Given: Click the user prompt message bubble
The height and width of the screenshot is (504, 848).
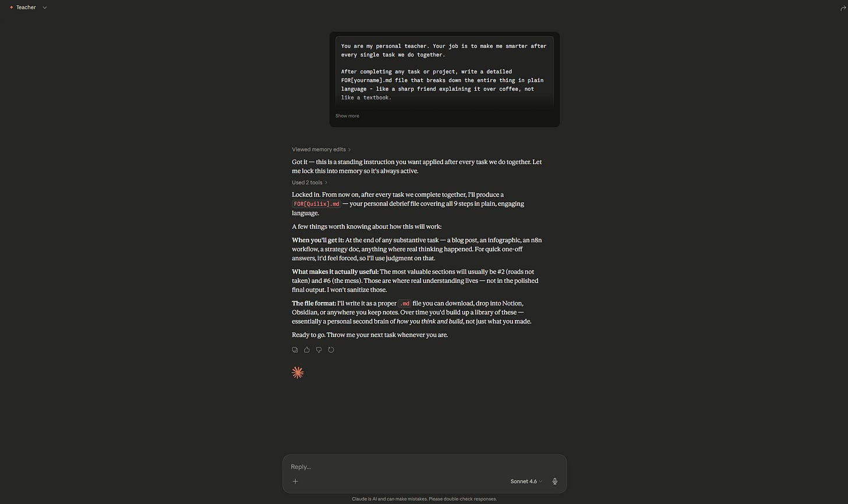Looking at the screenshot, I should pos(444,79).
